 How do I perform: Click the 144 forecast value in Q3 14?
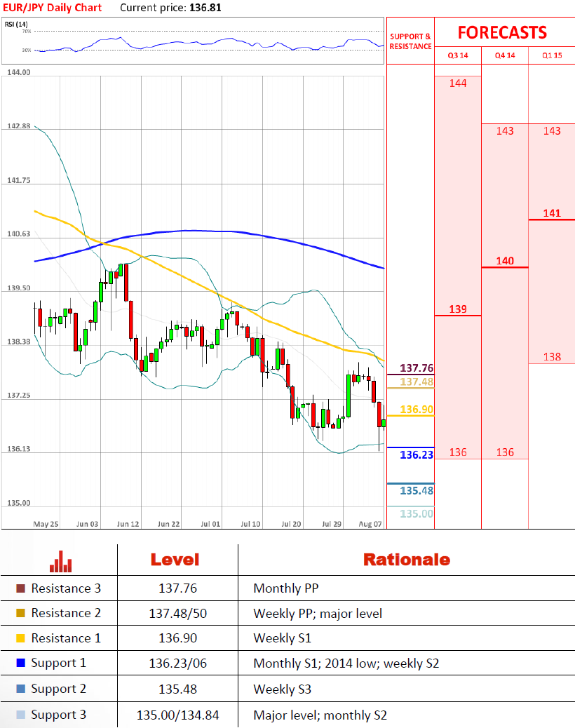click(458, 83)
